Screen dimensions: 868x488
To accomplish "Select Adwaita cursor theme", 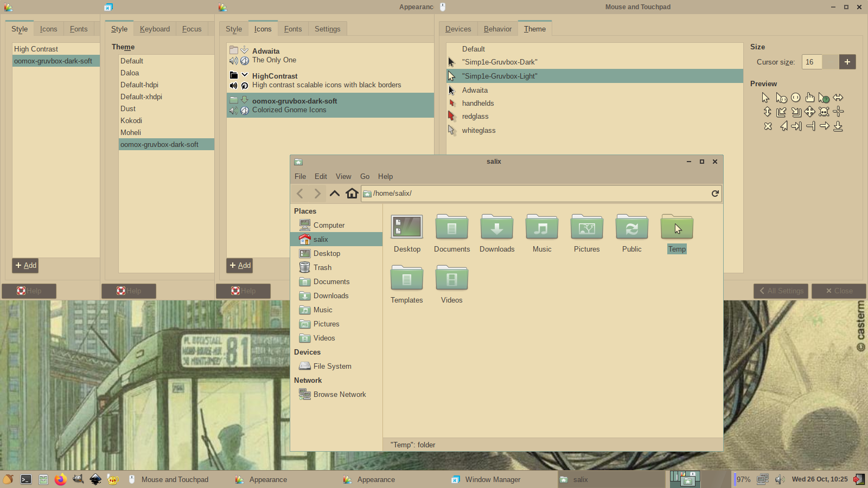I will tap(595, 90).
